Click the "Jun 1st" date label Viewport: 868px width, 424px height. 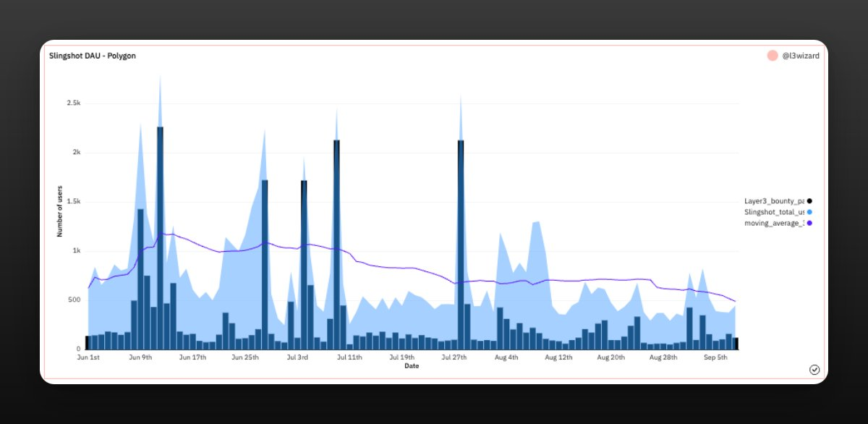tap(88, 357)
